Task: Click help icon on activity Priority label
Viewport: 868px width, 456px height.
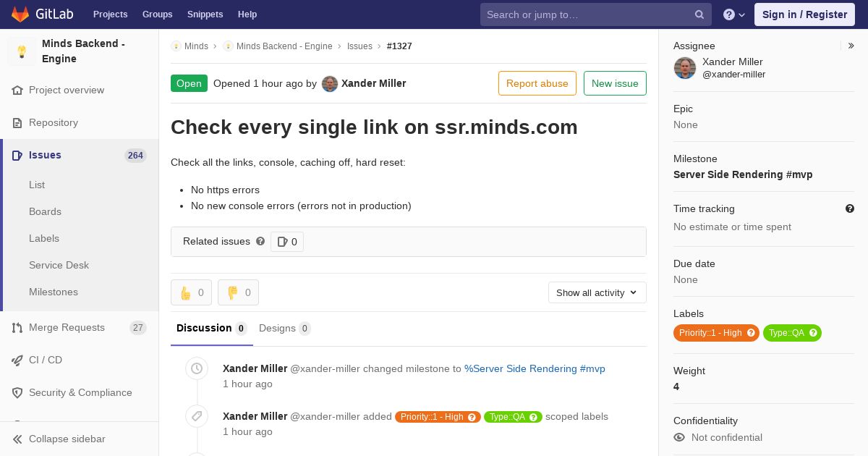Action: click(x=472, y=417)
